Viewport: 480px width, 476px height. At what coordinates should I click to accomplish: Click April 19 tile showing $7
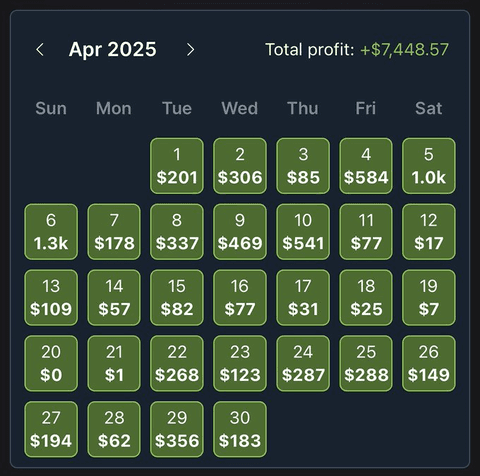point(429,298)
